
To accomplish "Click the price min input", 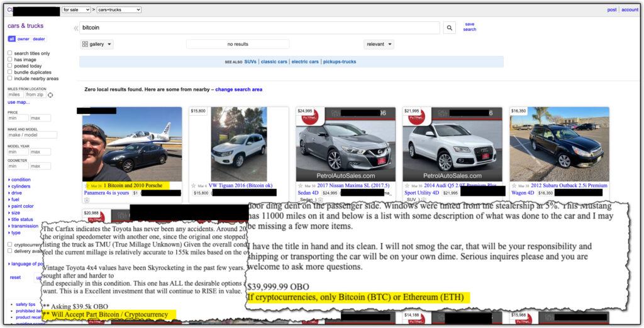I will 18,118.
